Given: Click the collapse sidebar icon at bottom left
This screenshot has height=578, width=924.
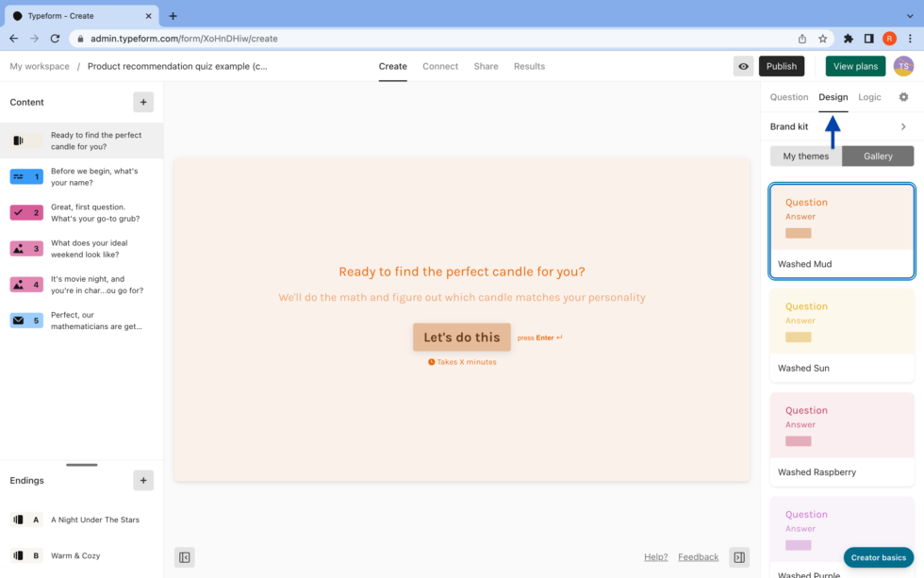Looking at the screenshot, I should click(x=184, y=557).
